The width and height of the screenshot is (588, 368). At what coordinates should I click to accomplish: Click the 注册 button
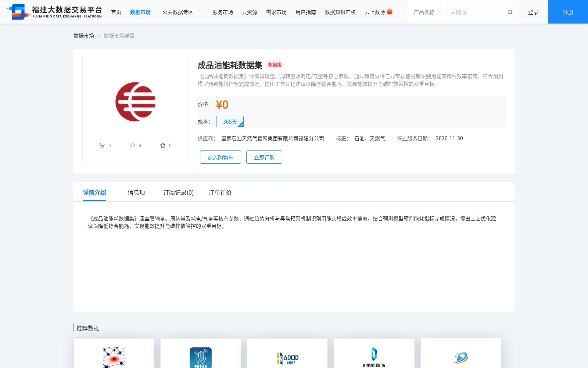[568, 12]
